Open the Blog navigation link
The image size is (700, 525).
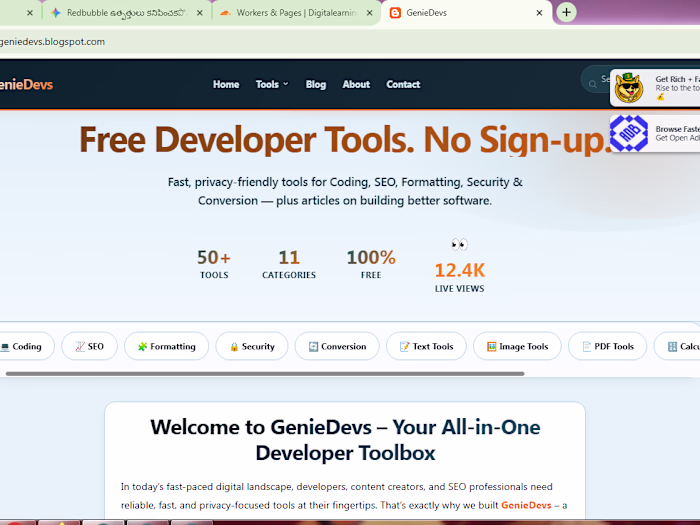(316, 84)
